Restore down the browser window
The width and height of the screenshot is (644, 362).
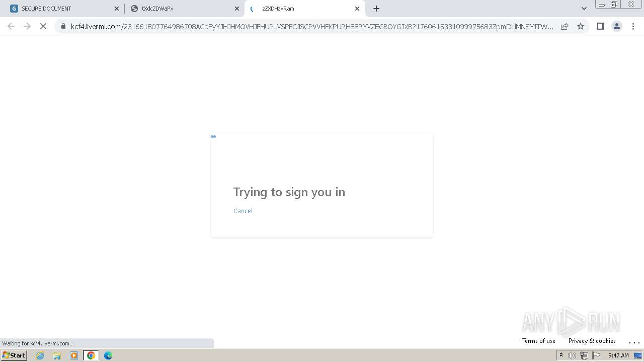click(614, 4)
